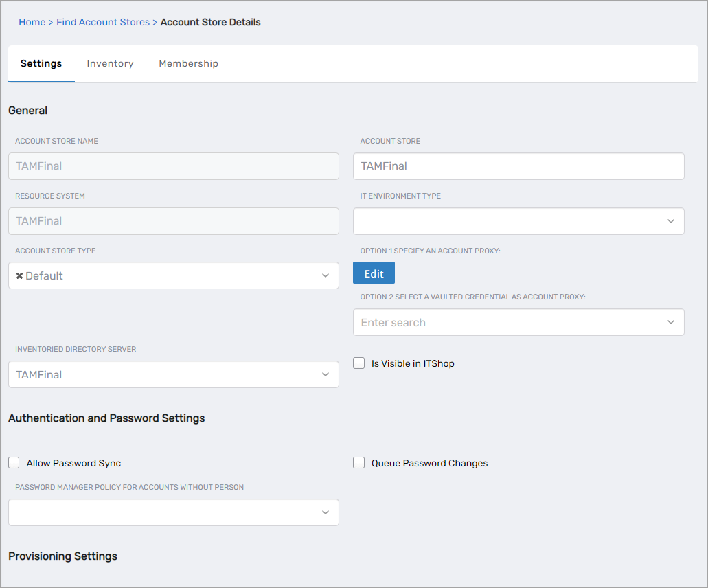This screenshot has height=588, width=708.
Task: Click the Account Store Details breadcrumb text
Action: click(x=210, y=22)
